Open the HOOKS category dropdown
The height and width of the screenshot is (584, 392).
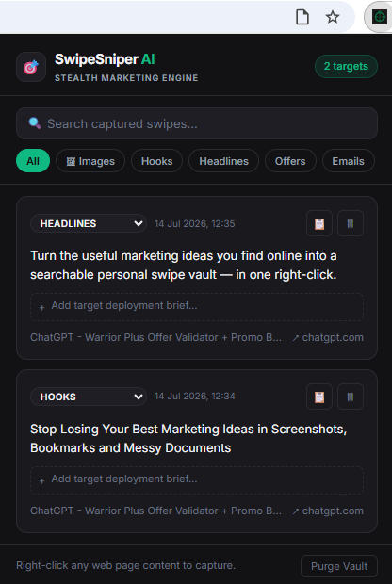tap(89, 397)
